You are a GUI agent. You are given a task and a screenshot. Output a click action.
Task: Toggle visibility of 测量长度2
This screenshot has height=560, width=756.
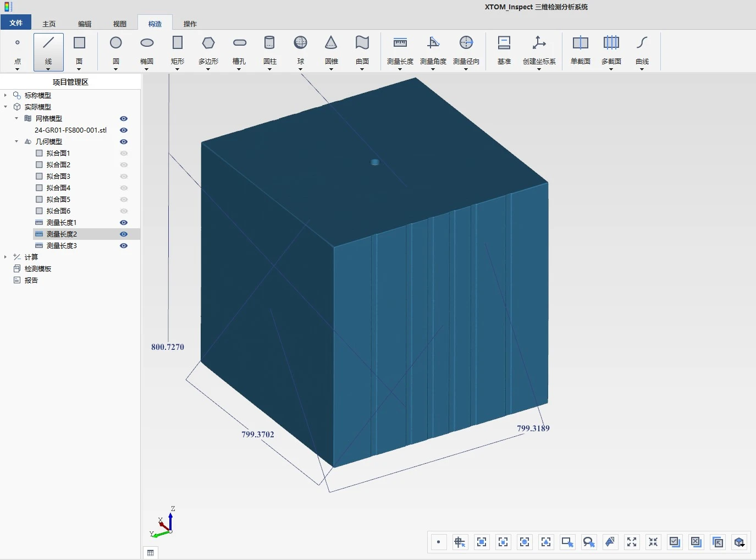[x=124, y=234]
